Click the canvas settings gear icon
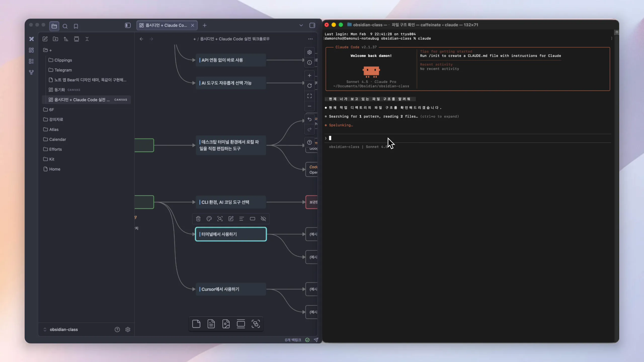The image size is (644, 362). click(309, 52)
